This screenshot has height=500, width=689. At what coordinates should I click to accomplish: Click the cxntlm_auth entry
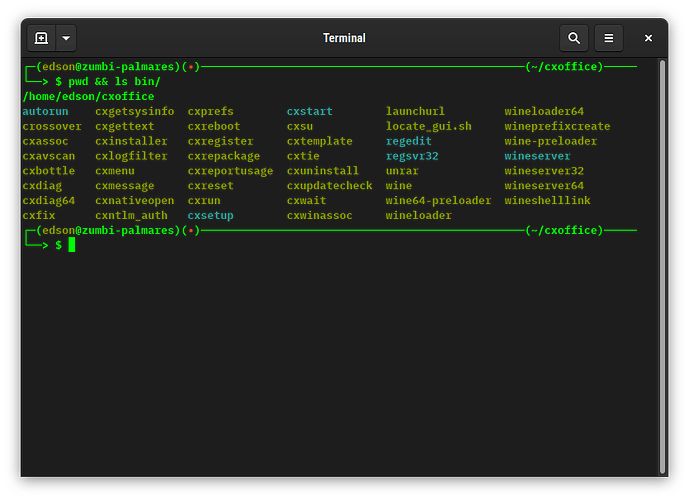click(x=131, y=215)
